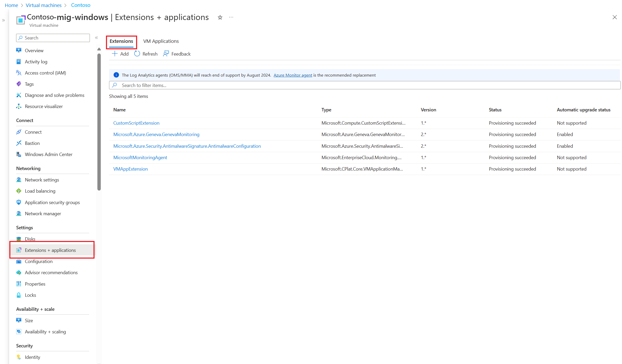Open Feedback from the toolbar
Viewport: 622px width, 364px height.
click(x=177, y=54)
